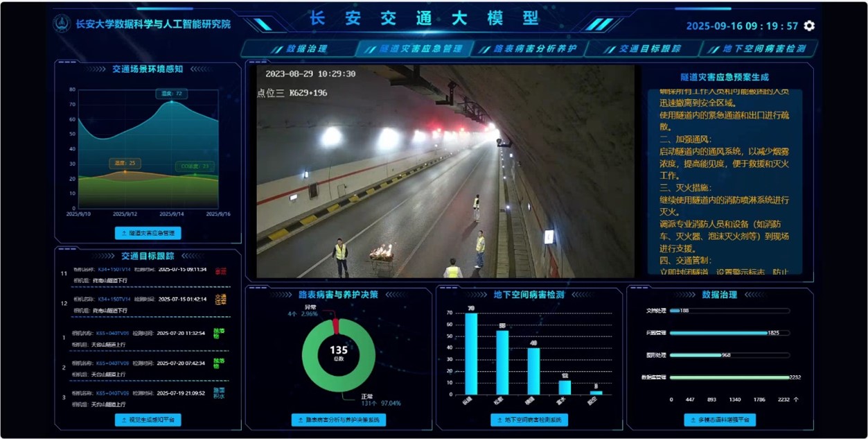
Task: Open the 地下空间病害检测 tab
Action: pos(759,49)
